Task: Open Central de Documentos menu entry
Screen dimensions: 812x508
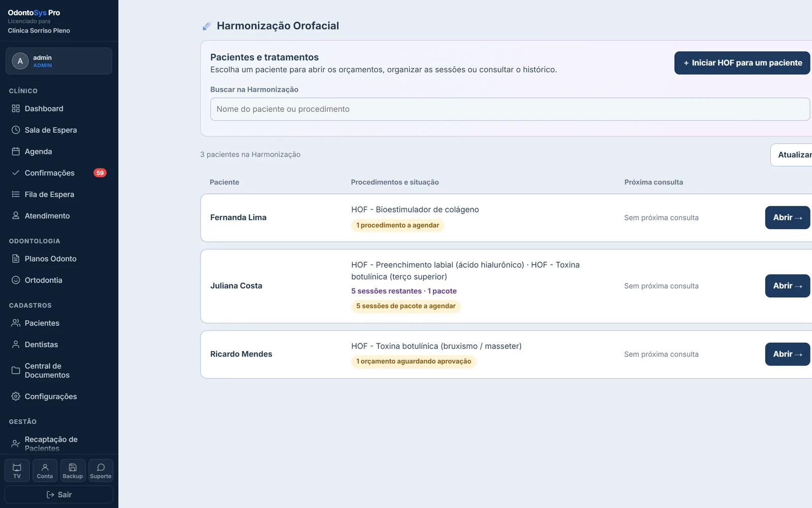Action: tap(59, 370)
